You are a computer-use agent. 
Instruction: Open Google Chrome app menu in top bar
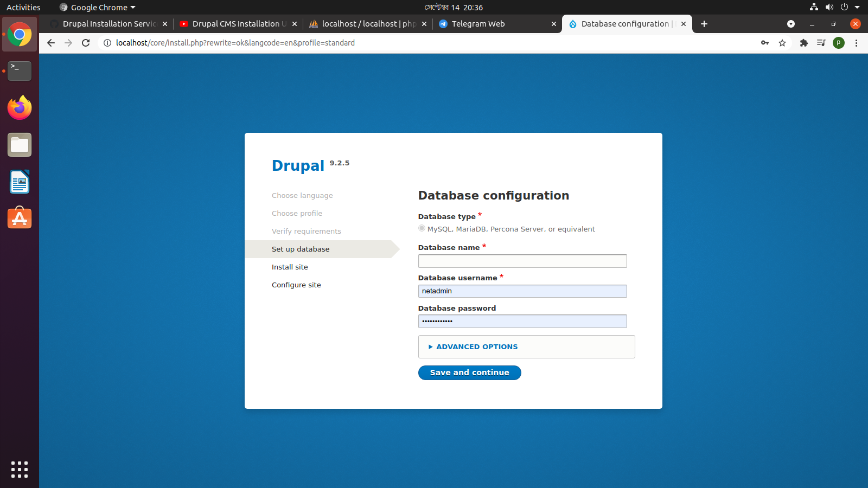click(x=98, y=8)
